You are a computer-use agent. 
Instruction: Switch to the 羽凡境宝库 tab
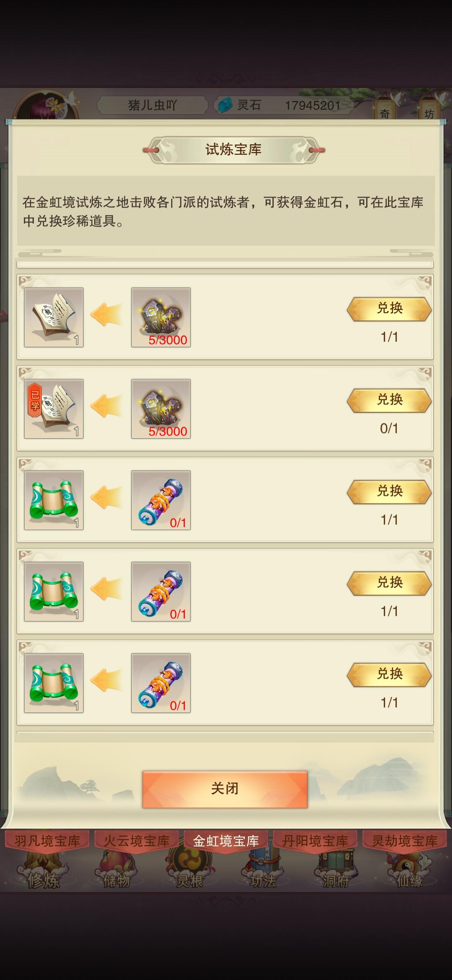47,840
